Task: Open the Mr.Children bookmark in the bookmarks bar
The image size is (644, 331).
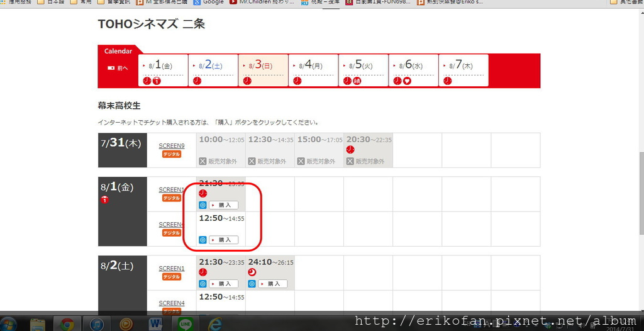Action: pyautogui.click(x=262, y=2)
